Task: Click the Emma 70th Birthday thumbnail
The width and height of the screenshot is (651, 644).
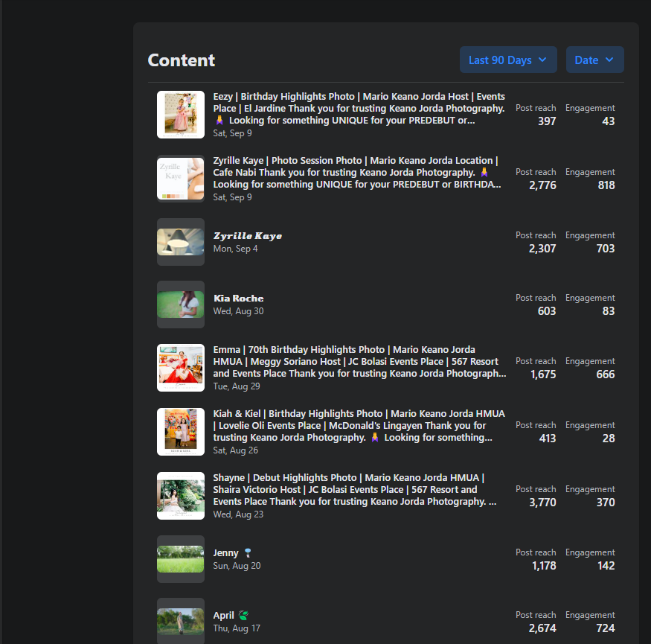Action: 181,368
